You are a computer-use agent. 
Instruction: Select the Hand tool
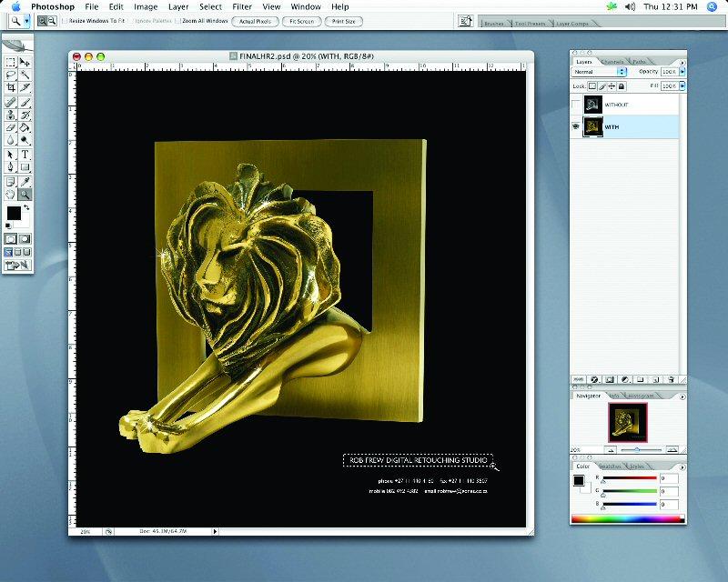[x=11, y=195]
